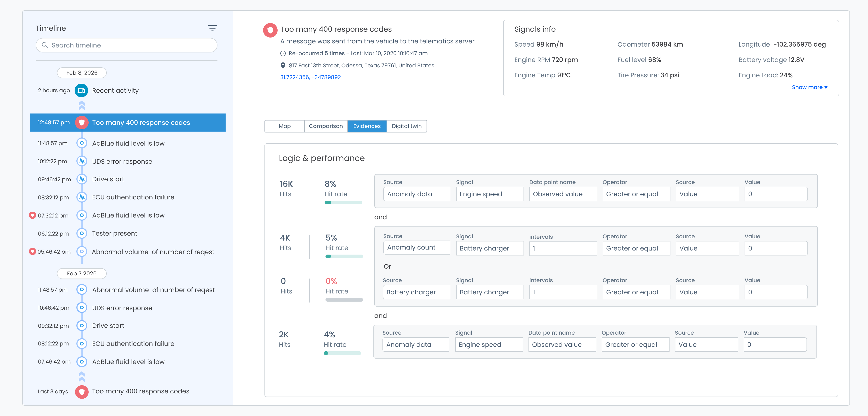This screenshot has width=868, height=416.
Task: Click Drive start marker icon at 09:32:12 pm
Action: coord(82,326)
